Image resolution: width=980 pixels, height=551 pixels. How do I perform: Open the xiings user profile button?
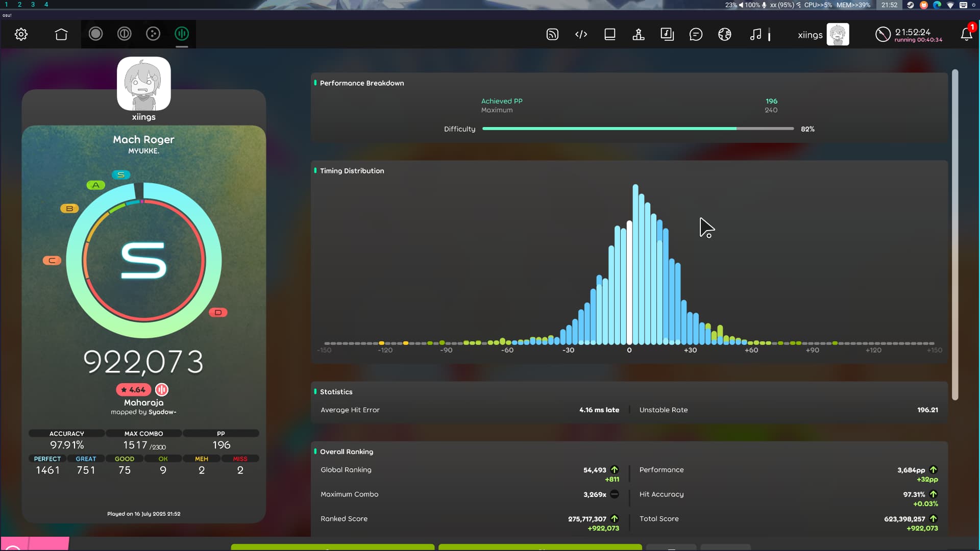pyautogui.click(x=823, y=34)
